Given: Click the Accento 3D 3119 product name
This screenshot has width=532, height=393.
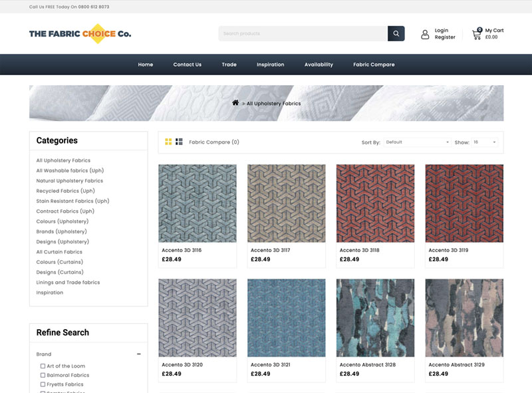Looking at the screenshot, I should point(448,250).
